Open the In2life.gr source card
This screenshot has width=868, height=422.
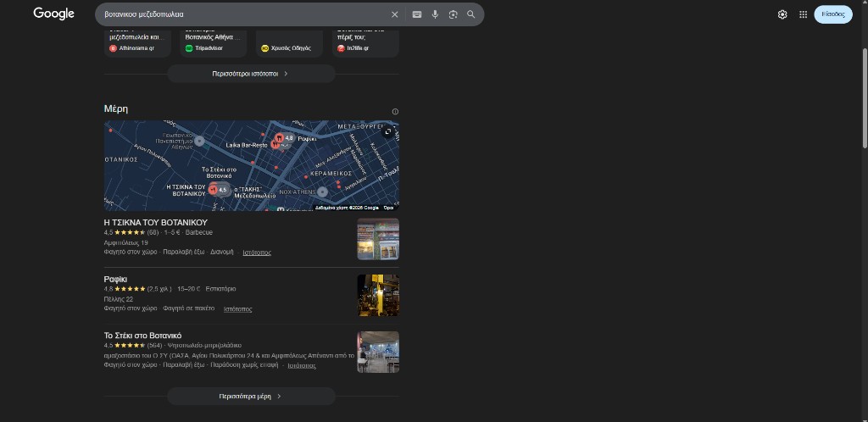tap(365, 42)
